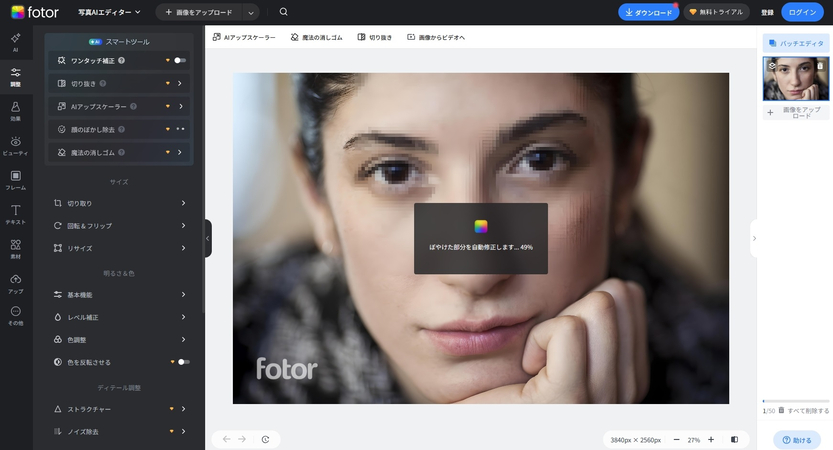This screenshot has width=833, height=450.
Task: Click the すべて削除する trash icon
Action: point(781,411)
